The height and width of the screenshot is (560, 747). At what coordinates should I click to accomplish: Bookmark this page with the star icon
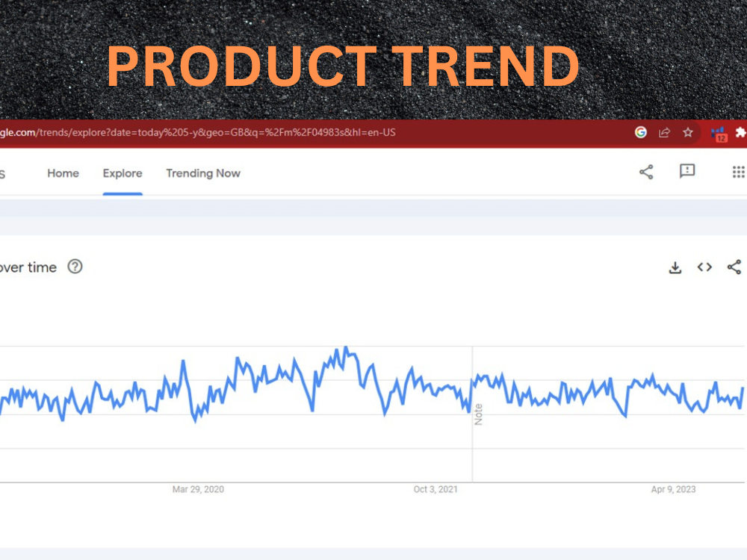click(687, 132)
